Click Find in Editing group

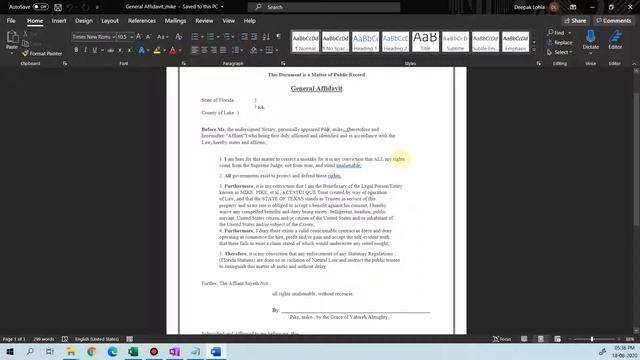pos(556,33)
